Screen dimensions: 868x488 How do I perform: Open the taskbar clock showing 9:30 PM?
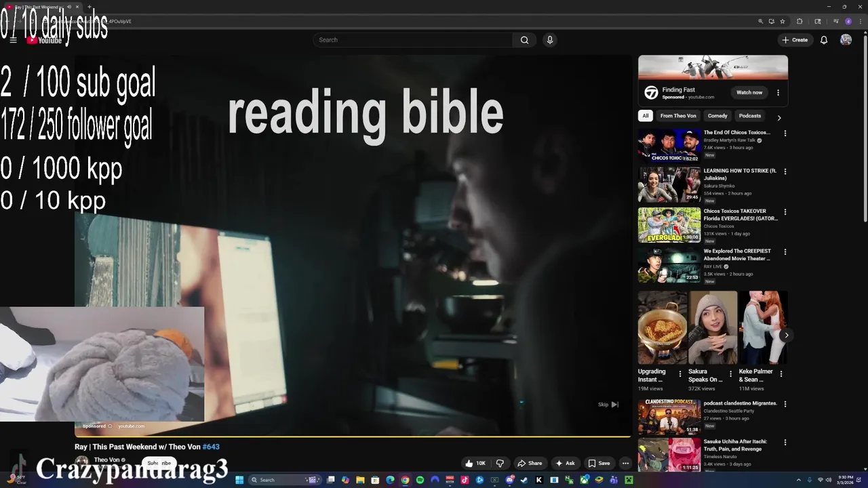pos(846,480)
